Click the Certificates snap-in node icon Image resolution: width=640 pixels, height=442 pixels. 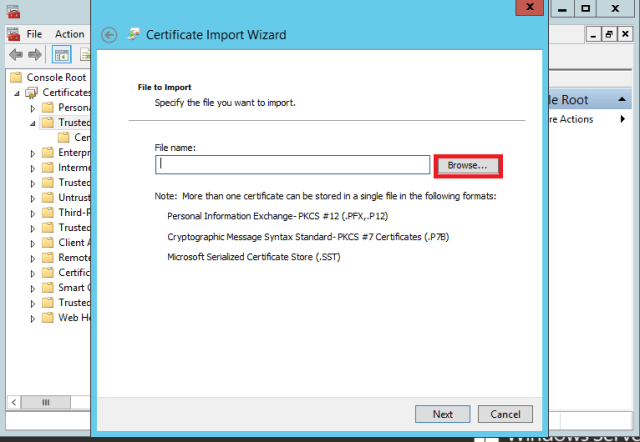point(31,92)
